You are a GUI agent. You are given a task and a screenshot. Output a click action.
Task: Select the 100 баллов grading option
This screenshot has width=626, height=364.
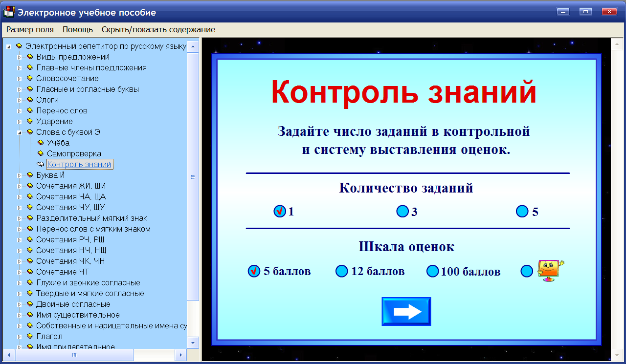tap(432, 271)
